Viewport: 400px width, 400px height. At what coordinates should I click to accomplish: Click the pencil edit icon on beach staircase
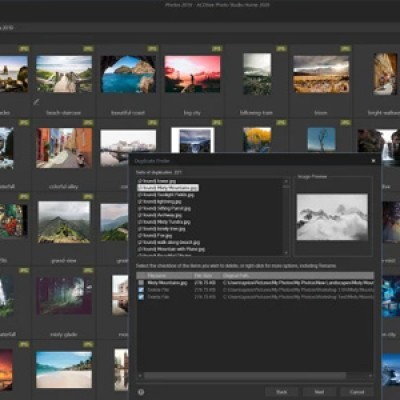36,102
